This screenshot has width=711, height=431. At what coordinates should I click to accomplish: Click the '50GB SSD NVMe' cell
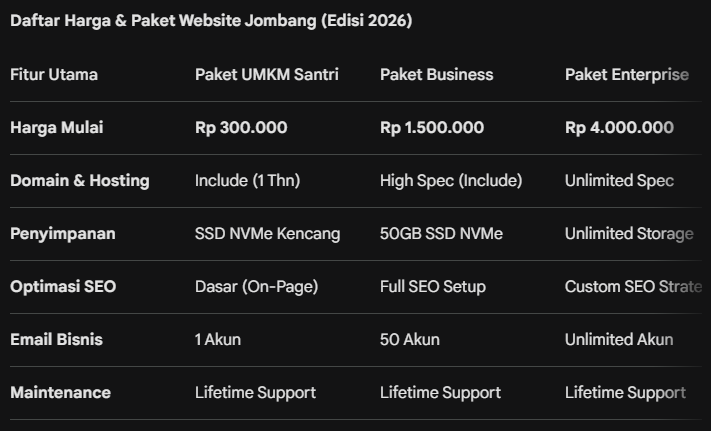pyautogui.click(x=441, y=233)
